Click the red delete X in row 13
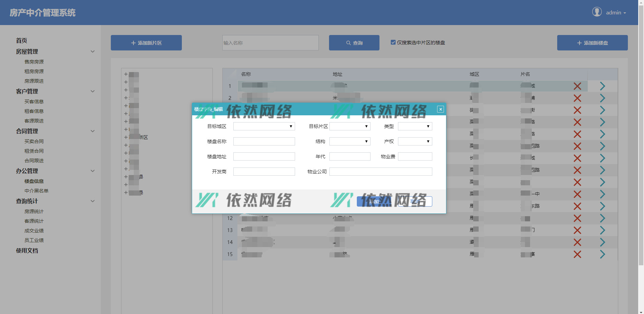 [577, 230]
